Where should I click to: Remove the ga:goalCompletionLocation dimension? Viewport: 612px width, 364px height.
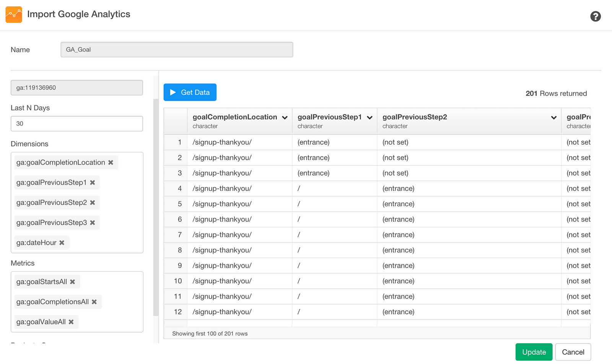(111, 162)
